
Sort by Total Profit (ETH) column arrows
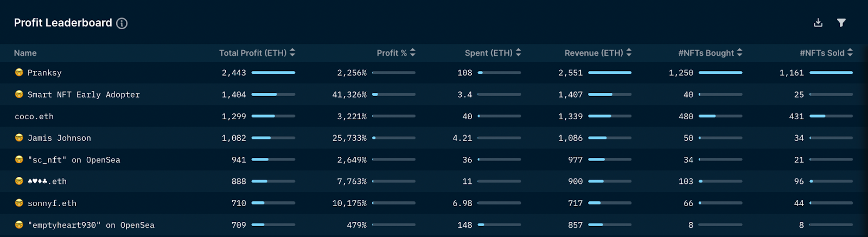pyautogui.click(x=292, y=53)
